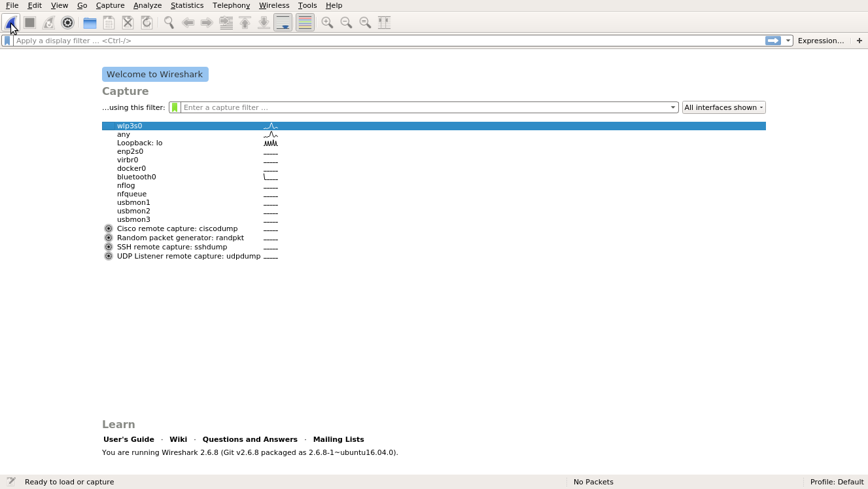Restart the current capture

pos(48,22)
